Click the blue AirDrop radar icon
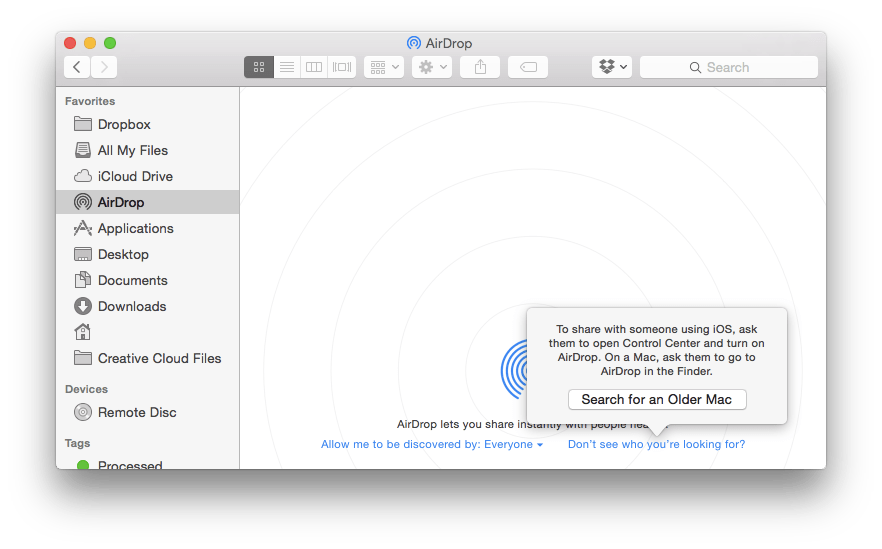This screenshot has height=549, width=882. [x=514, y=370]
